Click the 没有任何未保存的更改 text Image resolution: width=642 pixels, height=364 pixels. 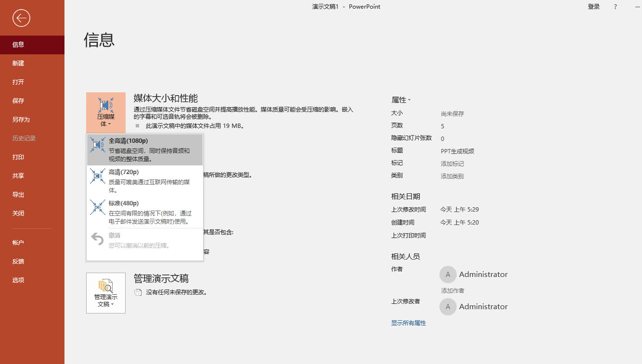pos(177,292)
